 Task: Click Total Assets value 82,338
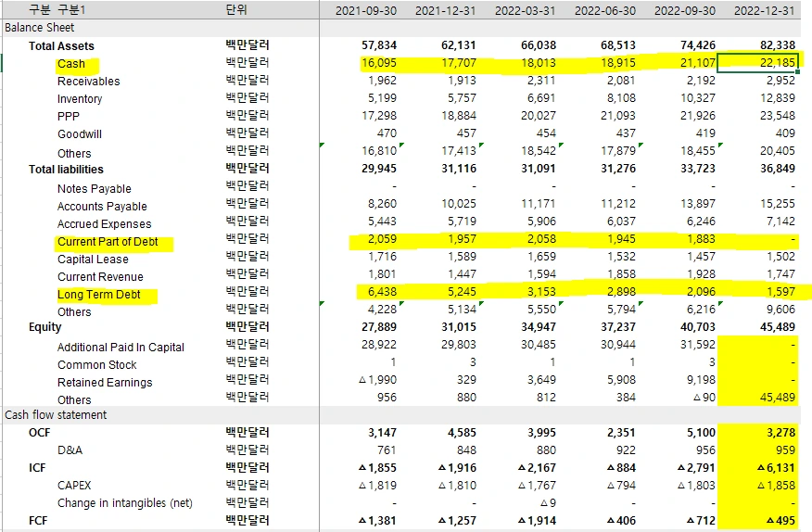[x=778, y=45]
